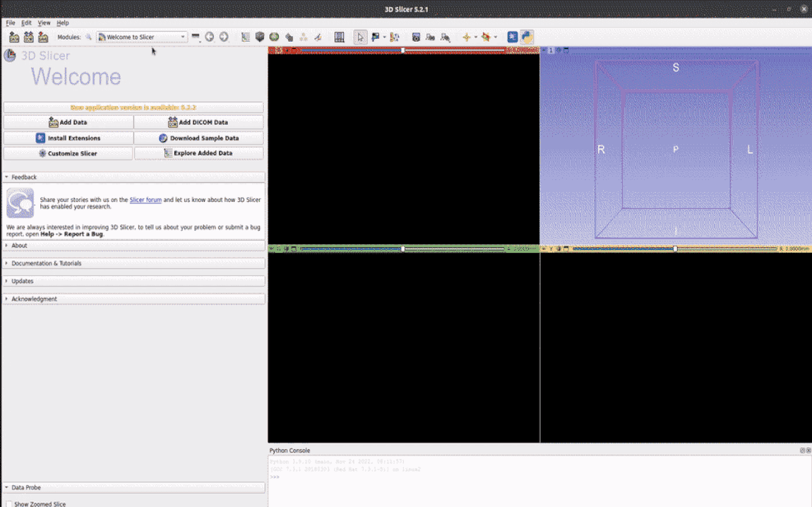Open the Markups module icon
812x507 pixels.
(x=304, y=37)
